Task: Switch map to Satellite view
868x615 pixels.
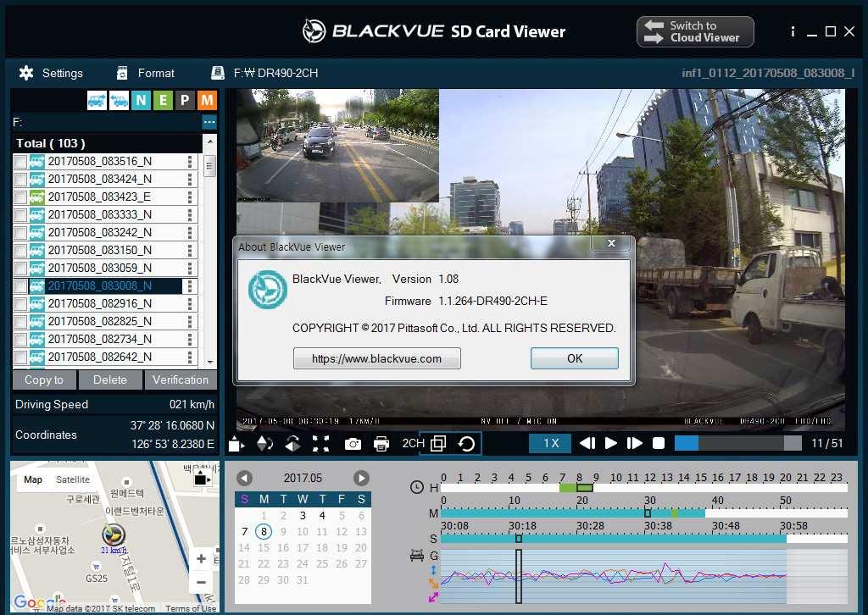Action: tap(73, 479)
